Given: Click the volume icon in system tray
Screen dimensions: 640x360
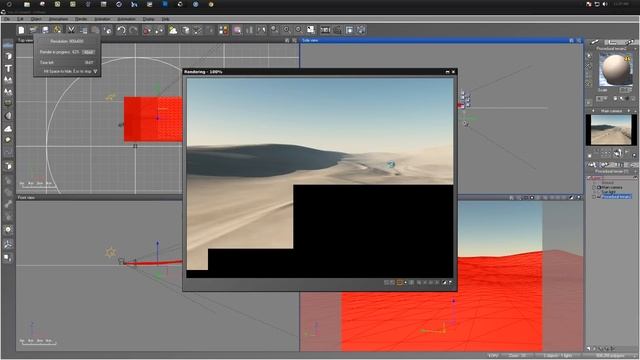Looking at the screenshot, I should (x=605, y=4).
